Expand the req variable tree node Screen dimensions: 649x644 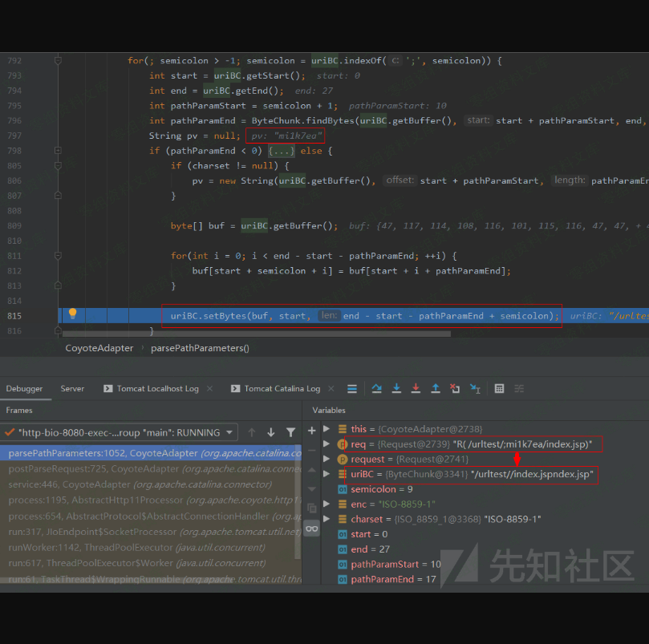326,444
